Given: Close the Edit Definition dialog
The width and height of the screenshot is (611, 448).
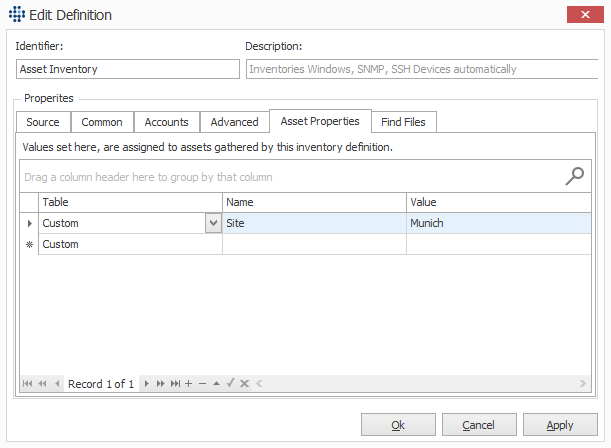Looking at the screenshot, I should pyautogui.click(x=585, y=14).
